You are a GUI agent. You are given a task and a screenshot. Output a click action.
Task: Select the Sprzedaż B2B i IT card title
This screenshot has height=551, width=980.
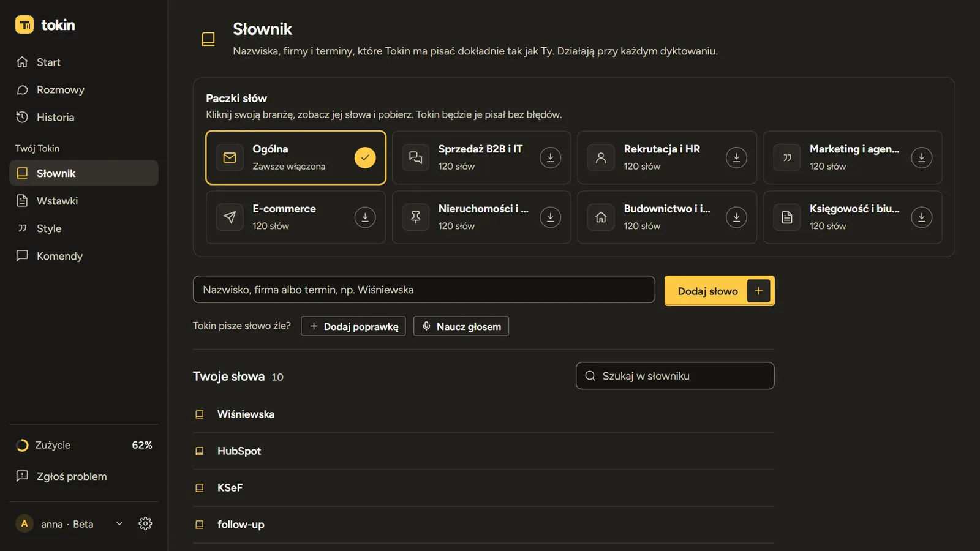click(x=480, y=149)
